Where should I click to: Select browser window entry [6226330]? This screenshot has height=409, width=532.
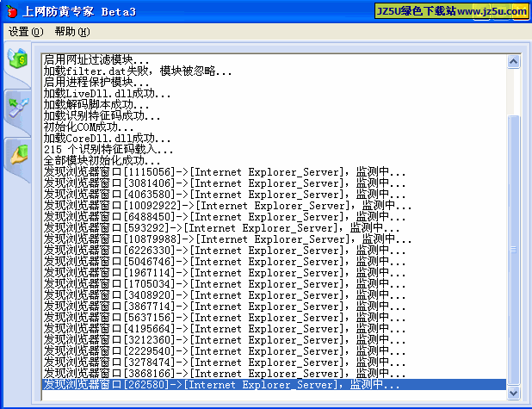[x=274, y=251]
